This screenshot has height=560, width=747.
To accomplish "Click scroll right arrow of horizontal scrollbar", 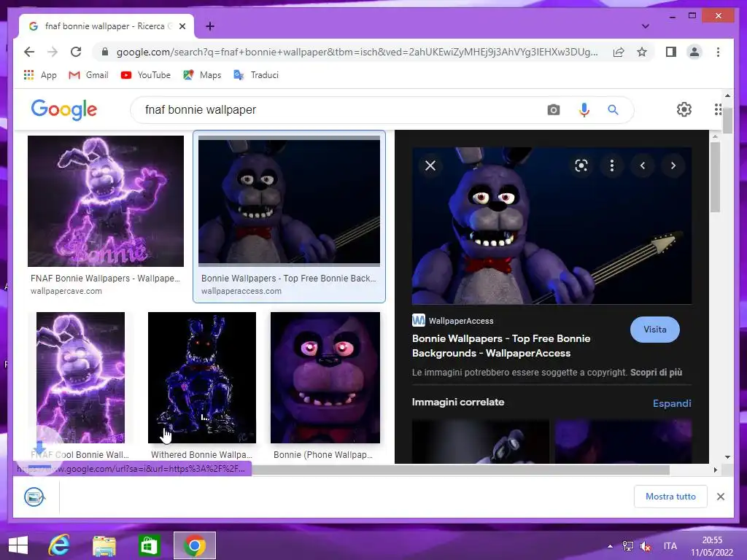I will pos(715,470).
